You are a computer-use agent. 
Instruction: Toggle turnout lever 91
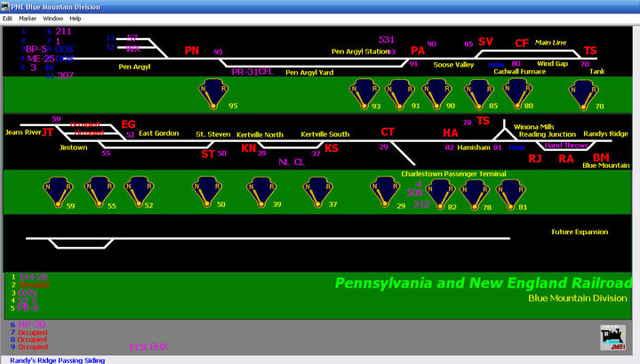click(400, 94)
